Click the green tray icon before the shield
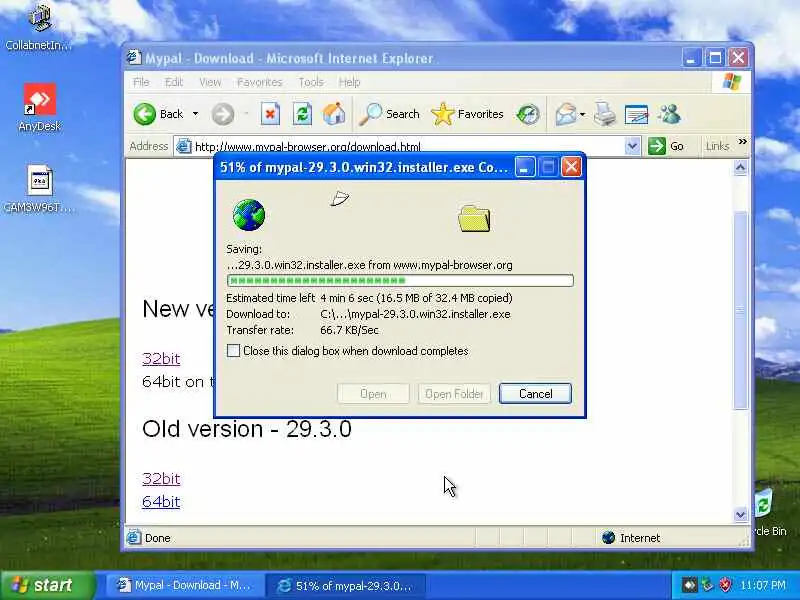The height and width of the screenshot is (600, 800). tap(707, 585)
